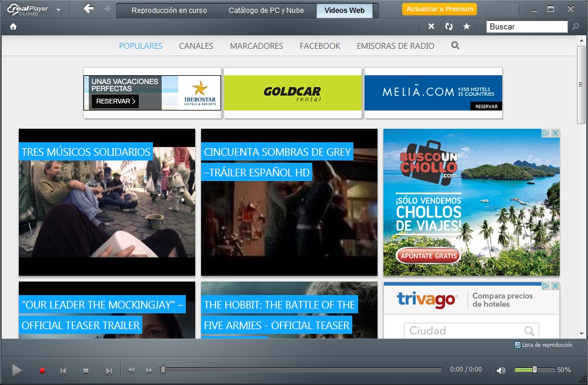
Task: Skip to the next track
Action: (109, 371)
